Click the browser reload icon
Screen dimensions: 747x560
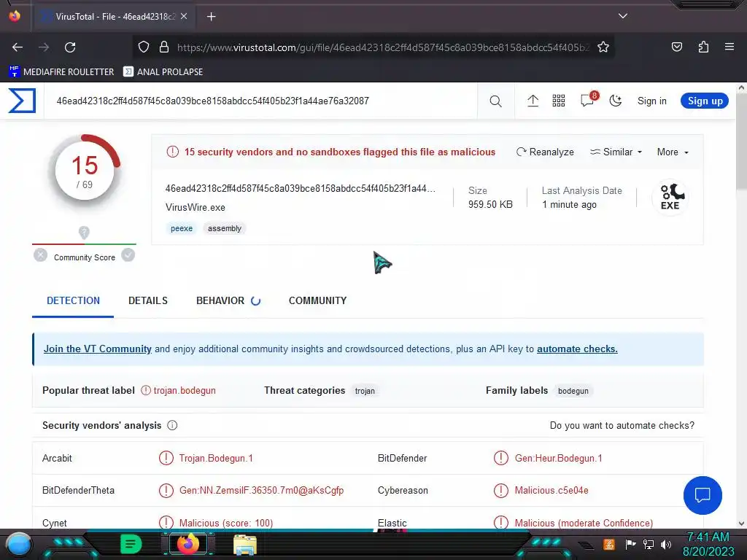70,47
